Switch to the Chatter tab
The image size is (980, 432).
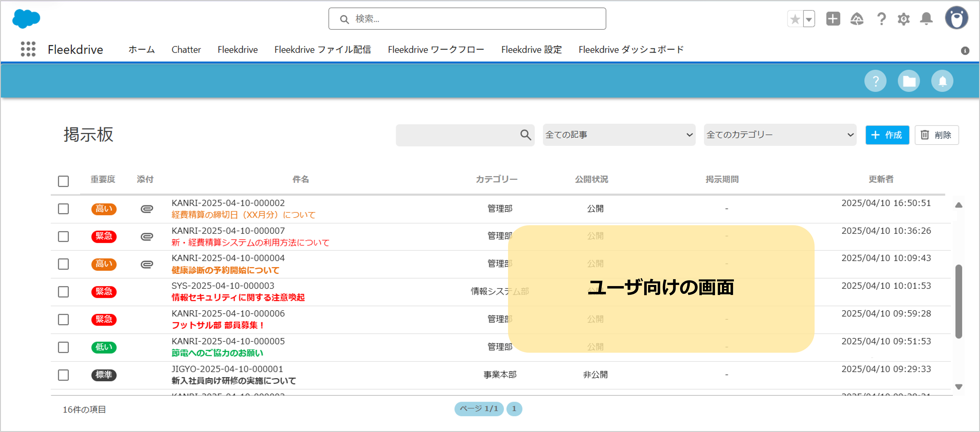tap(186, 50)
